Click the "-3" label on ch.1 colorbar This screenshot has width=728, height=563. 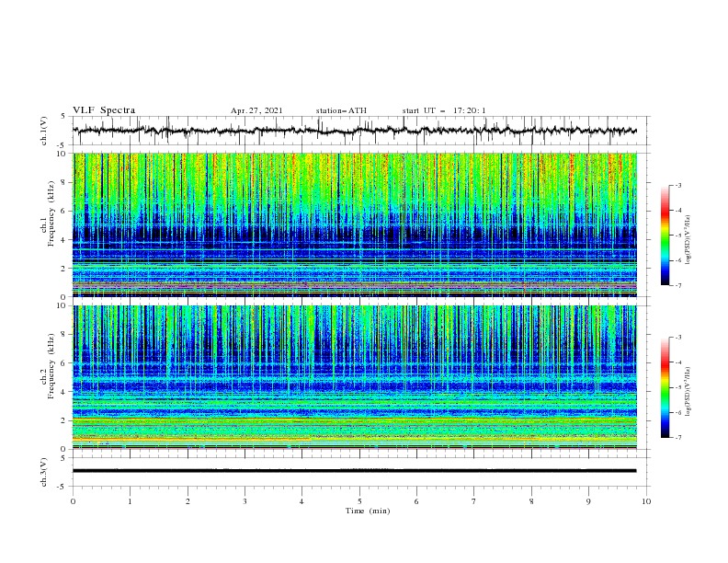click(677, 185)
